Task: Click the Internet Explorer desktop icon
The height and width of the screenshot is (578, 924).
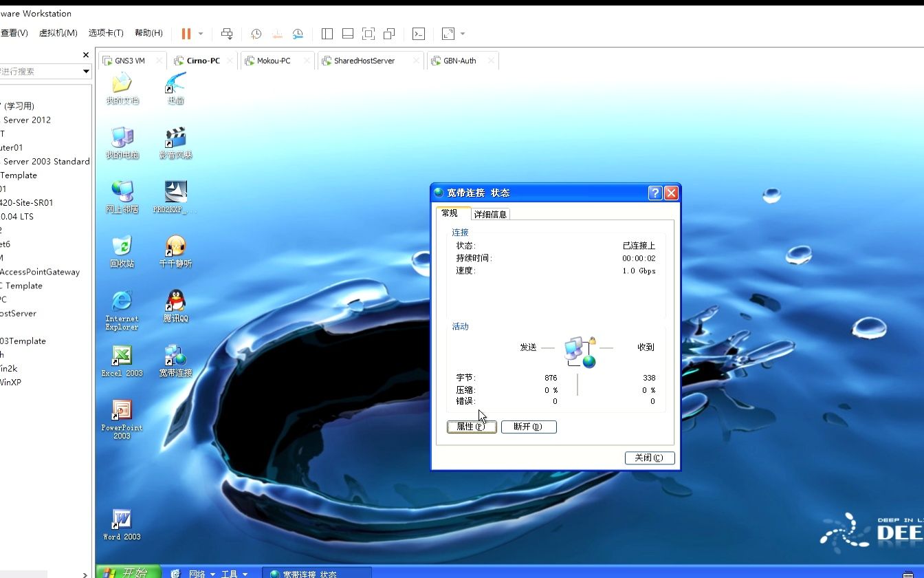Action: point(122,310)
